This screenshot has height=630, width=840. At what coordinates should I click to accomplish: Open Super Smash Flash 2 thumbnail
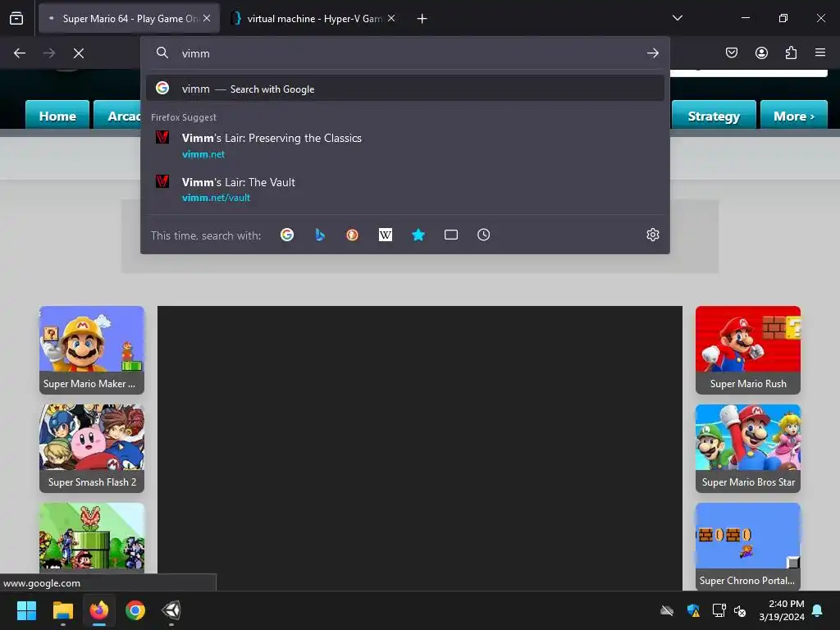point(92,449)
